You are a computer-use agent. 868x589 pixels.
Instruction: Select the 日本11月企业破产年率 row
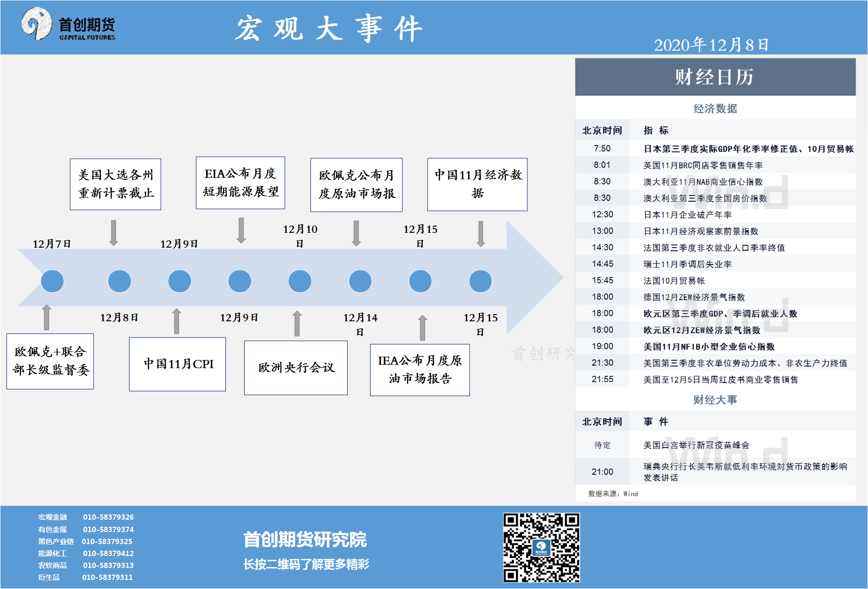tap(715, 215)
